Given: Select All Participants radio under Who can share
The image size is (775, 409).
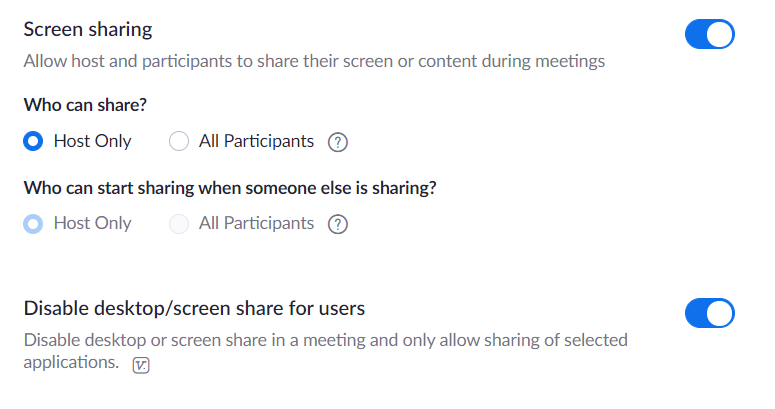Looking at the screenshot, I should 178,141.
